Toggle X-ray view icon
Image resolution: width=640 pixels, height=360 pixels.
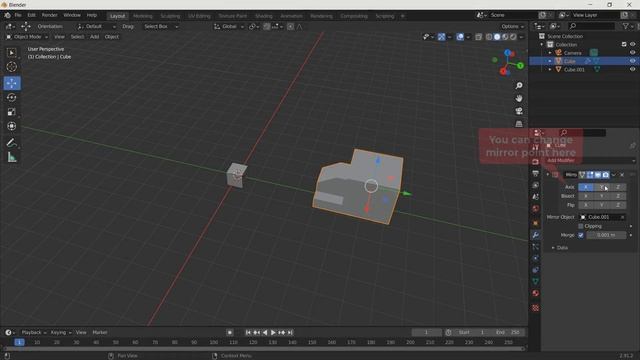click(x=478, y=37)
